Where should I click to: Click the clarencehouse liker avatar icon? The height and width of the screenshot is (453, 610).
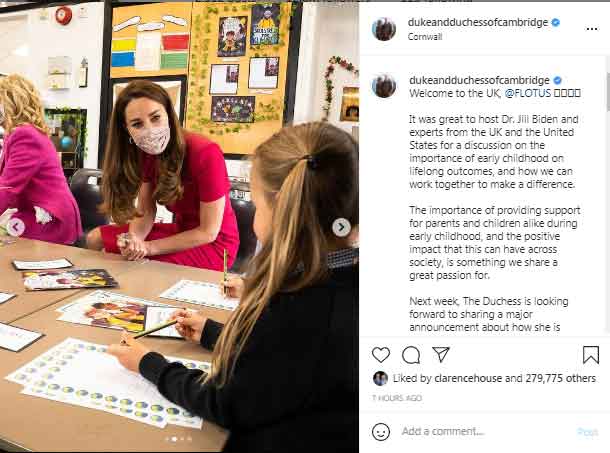tap(380, 378)
